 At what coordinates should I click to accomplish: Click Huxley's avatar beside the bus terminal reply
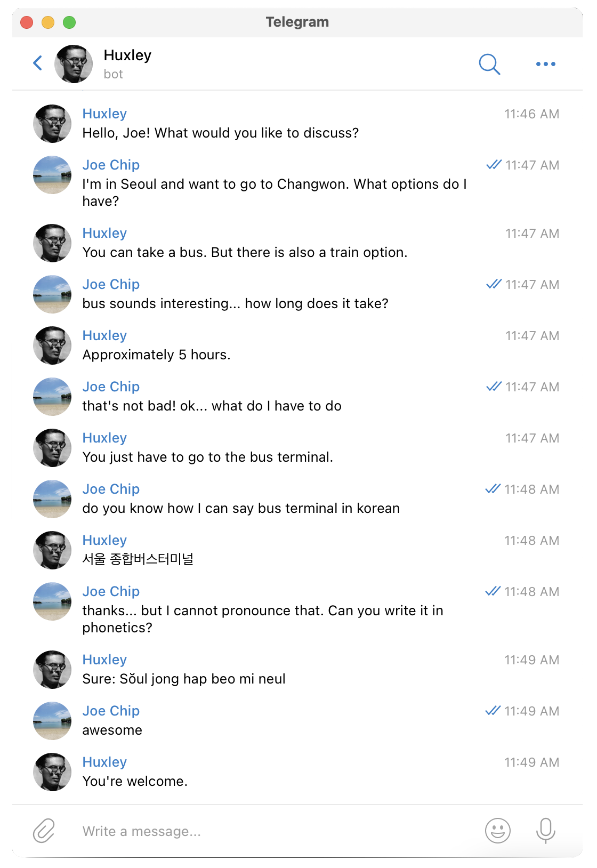pyautogui.click(x=52, y=448)
